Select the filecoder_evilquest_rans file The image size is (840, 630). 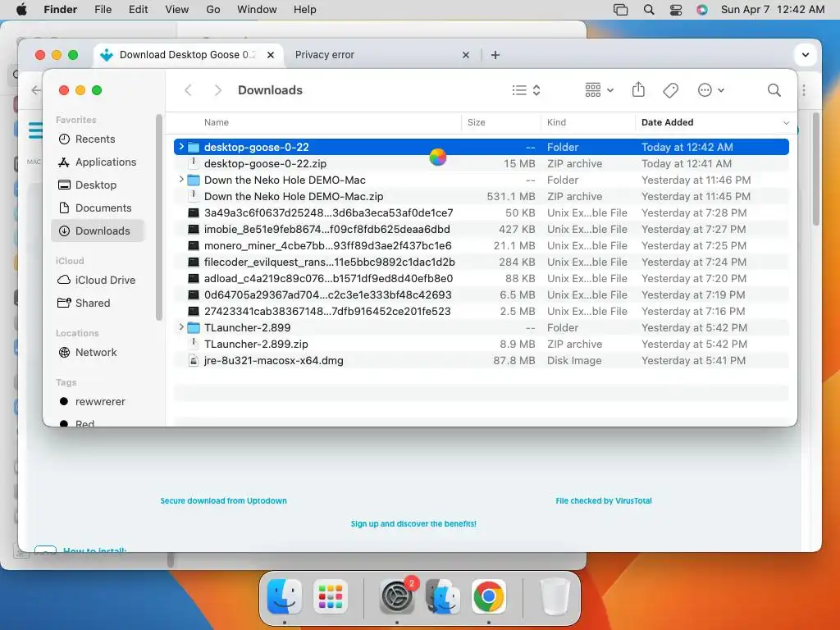tap(481, 262)
